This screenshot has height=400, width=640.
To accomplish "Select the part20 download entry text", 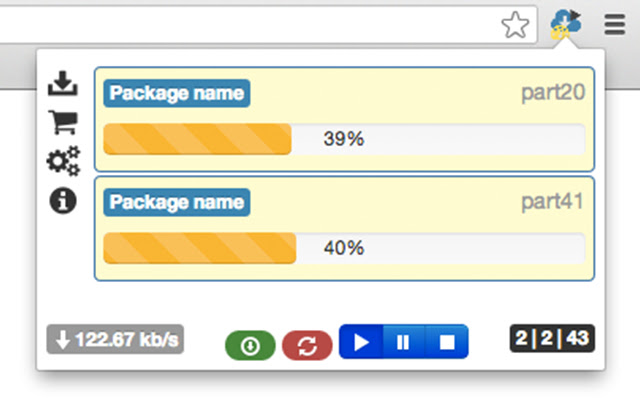I will pyautogui.click(x=552, y=94).
